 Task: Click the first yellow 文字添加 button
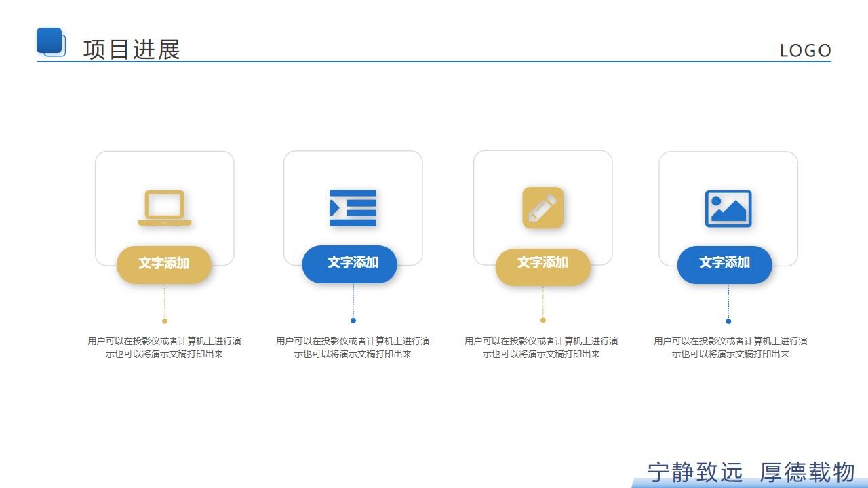(164, 264)
